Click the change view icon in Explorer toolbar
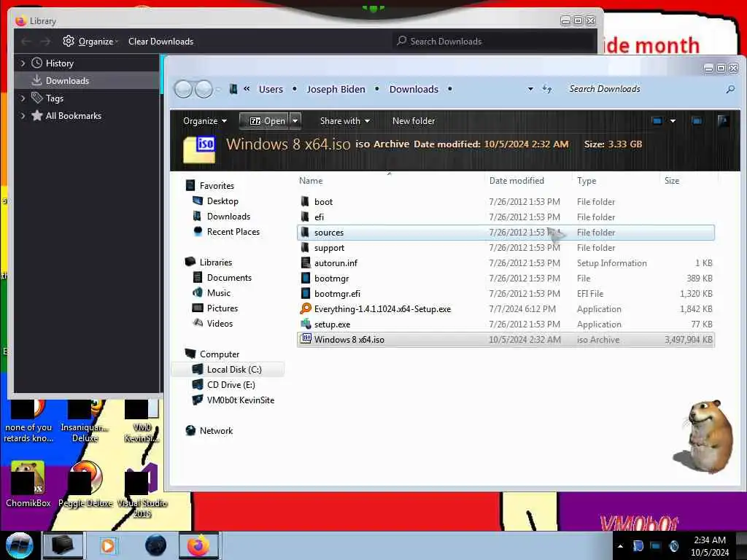This screenshot has height=560, width=747. 657,121
